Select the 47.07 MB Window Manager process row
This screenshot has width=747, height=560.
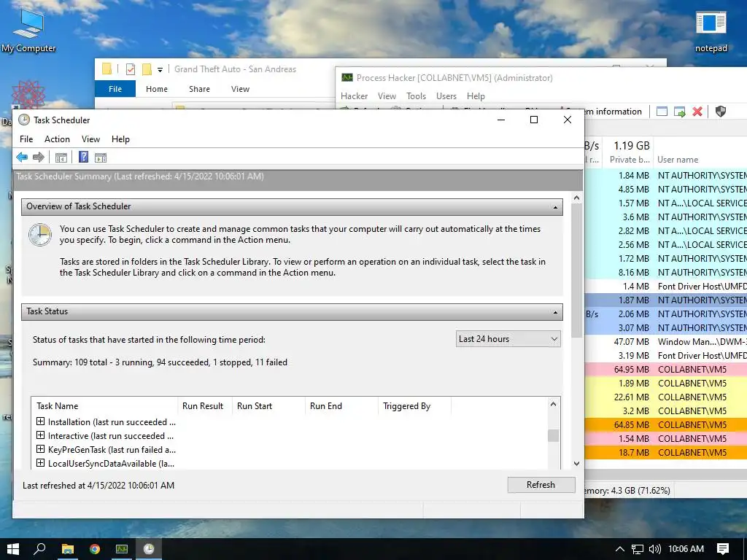[665, 342]
